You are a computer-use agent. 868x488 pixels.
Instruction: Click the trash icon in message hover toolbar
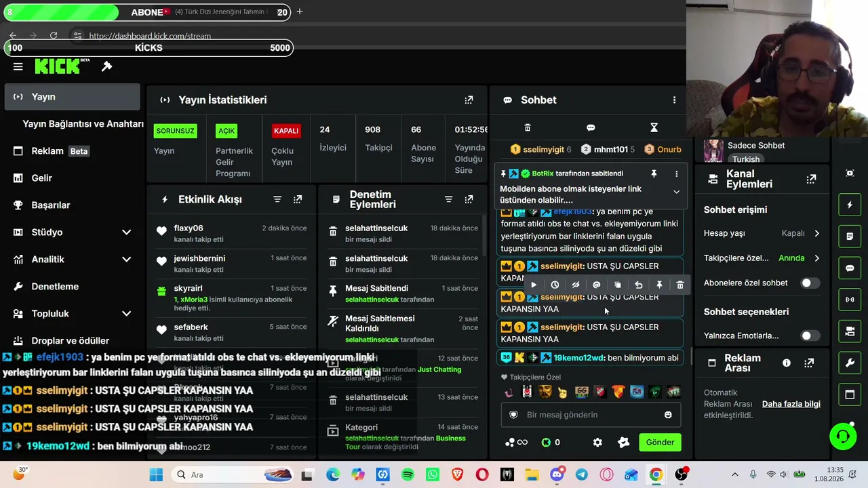pos(680,285)
